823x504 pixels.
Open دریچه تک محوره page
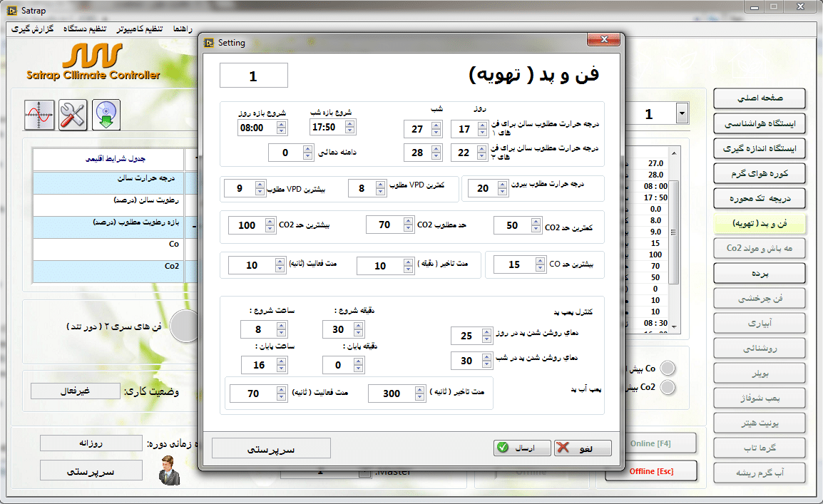pos(760,198)
